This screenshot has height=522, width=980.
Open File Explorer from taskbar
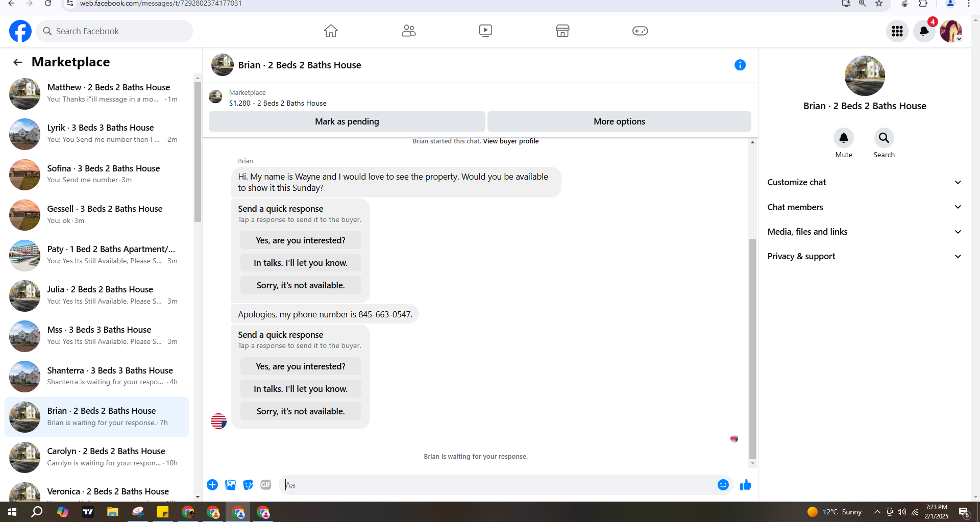point(113,512)
